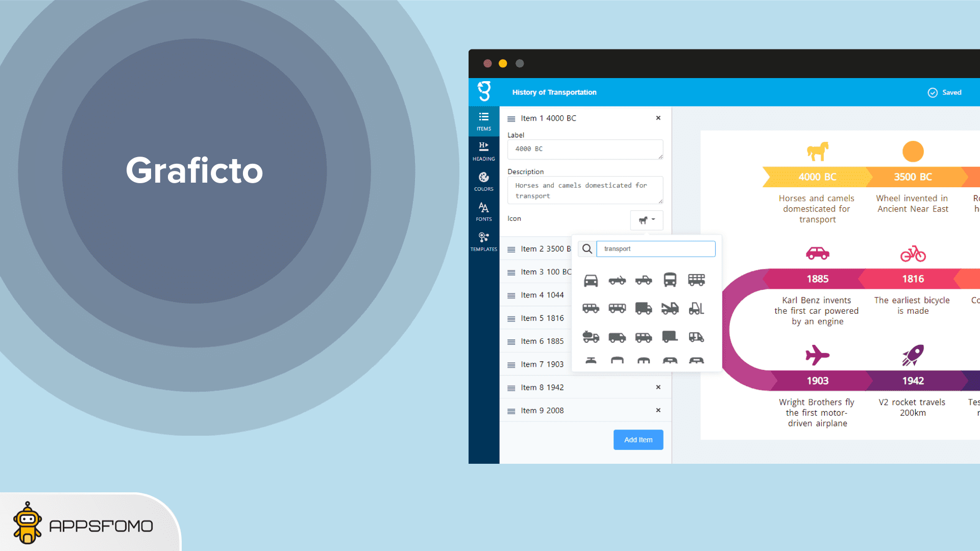Click the Add Item button
The image size is (980, 551).
point(638,440)
